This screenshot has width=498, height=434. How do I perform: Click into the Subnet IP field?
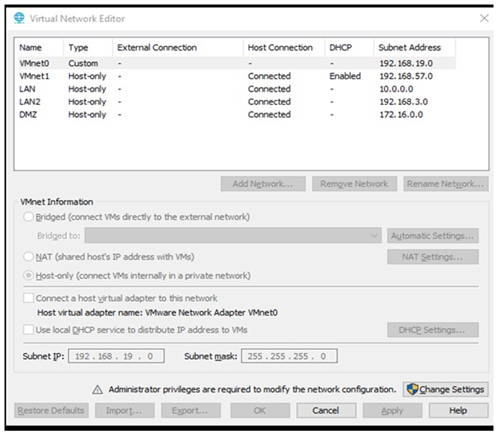click(116, 356)
